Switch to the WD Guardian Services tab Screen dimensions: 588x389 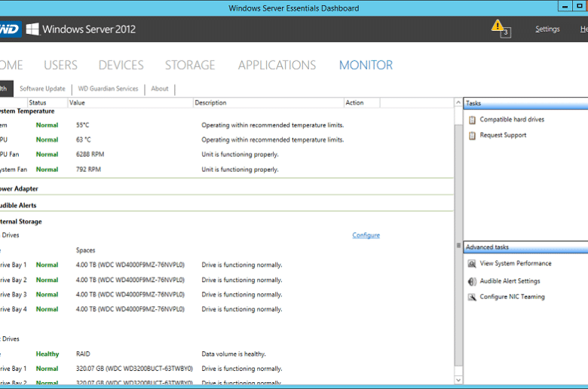(x=108, y=89)
